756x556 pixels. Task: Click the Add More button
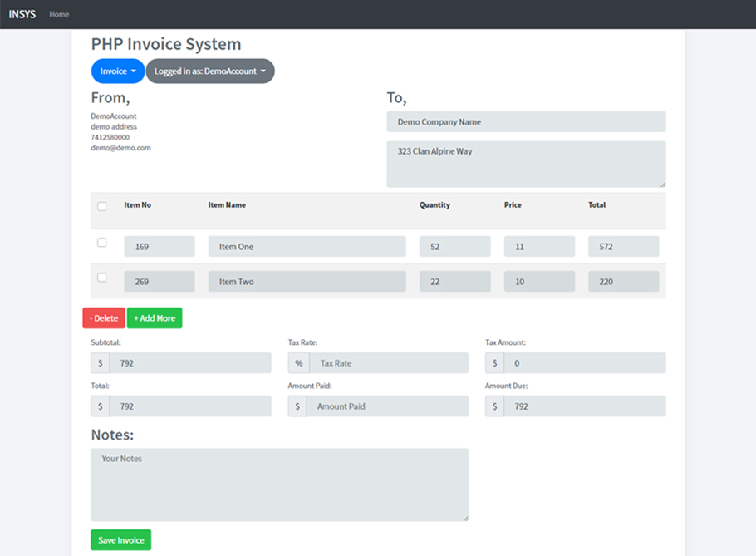point(155,317)
